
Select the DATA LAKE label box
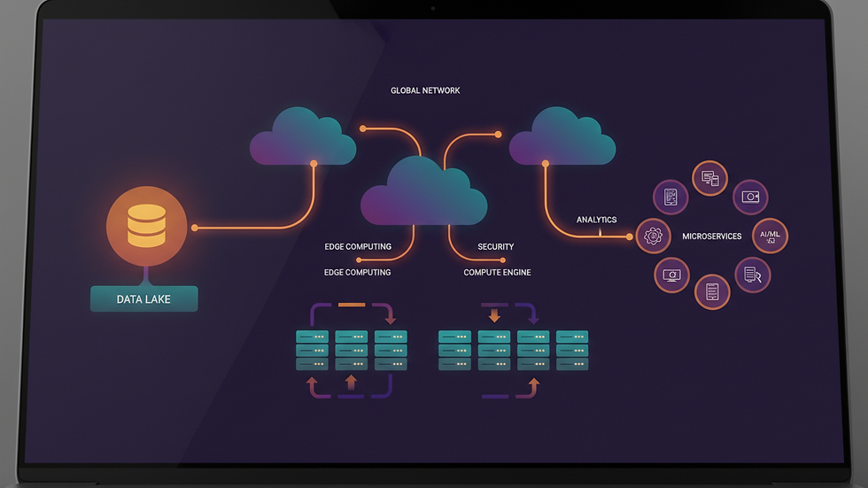pyautogui.click(x=143, y=298)
